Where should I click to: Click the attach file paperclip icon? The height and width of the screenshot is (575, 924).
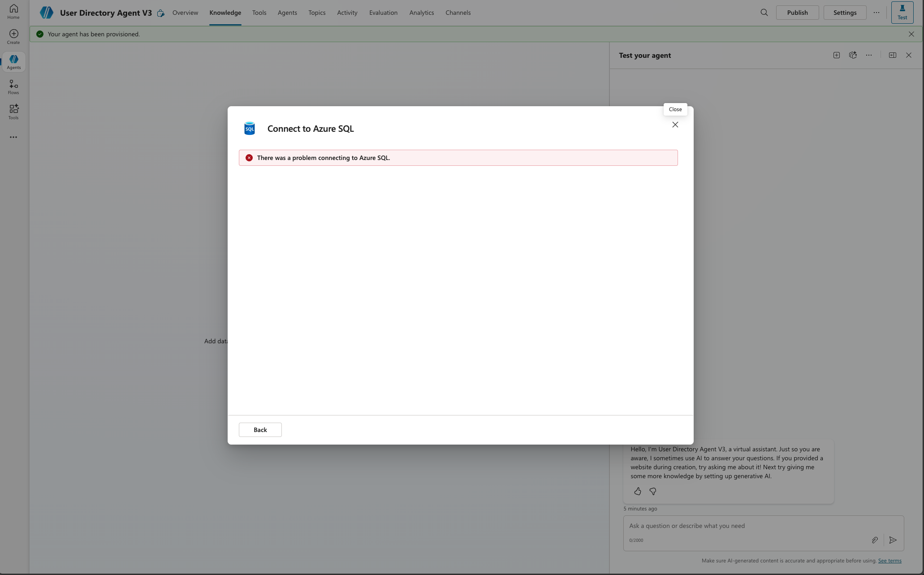pos(874,540)
